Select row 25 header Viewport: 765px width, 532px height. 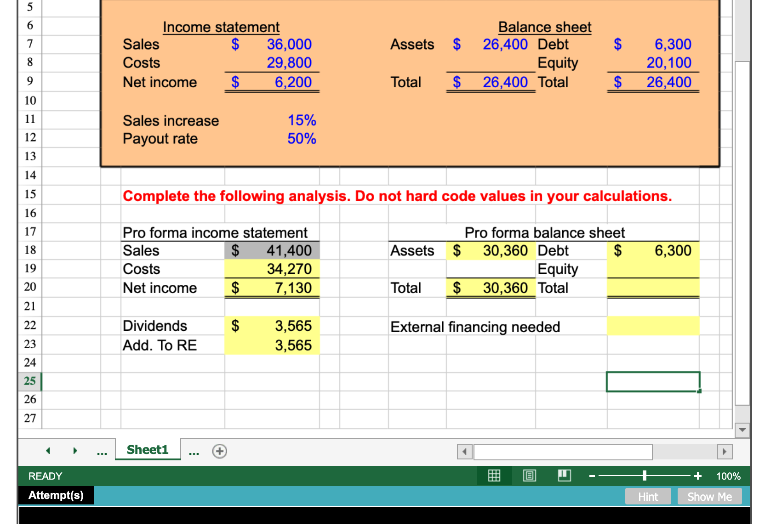[x=30, y=381]
